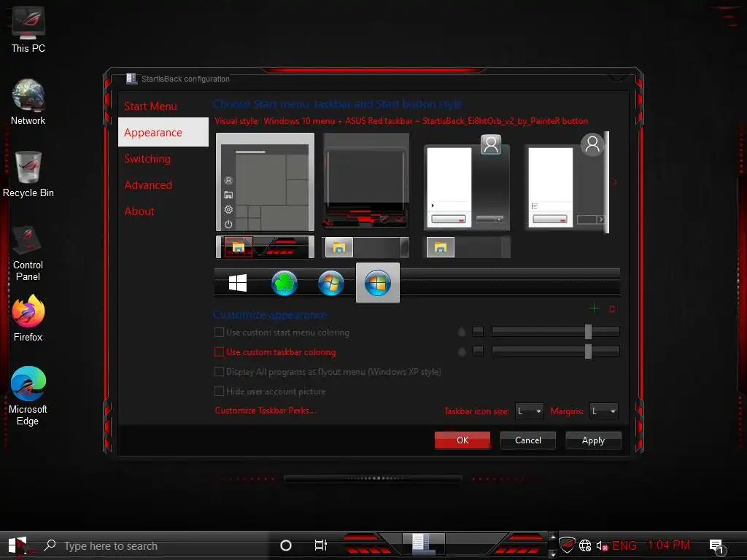Confirm settings with OK button

pyautogui.click(x=462, y=440)
